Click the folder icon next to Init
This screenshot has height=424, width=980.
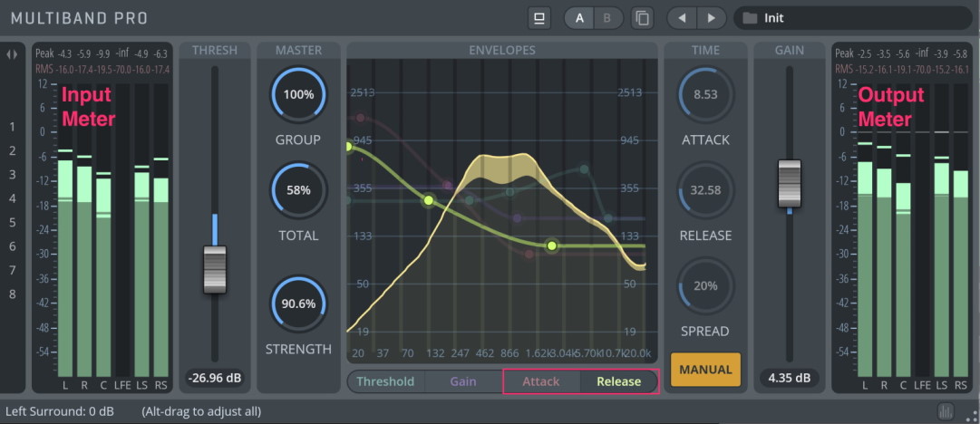[750, 18]
